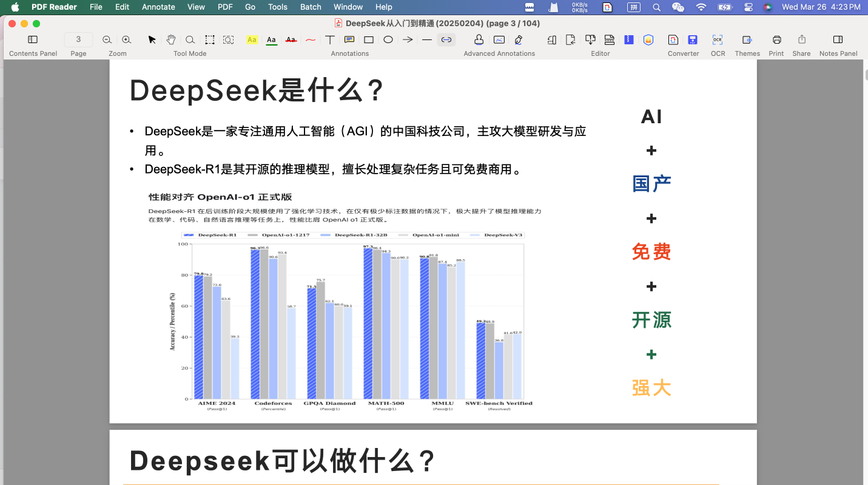The height and width of the screenshot is (485, 868).
Task: Open the PDF menu
Action: click(x=225, y=7)
